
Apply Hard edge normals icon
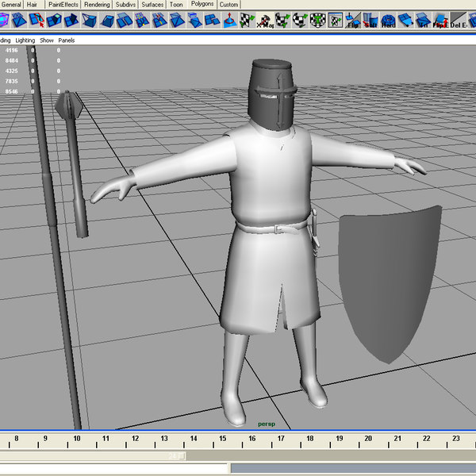[388, 21]
